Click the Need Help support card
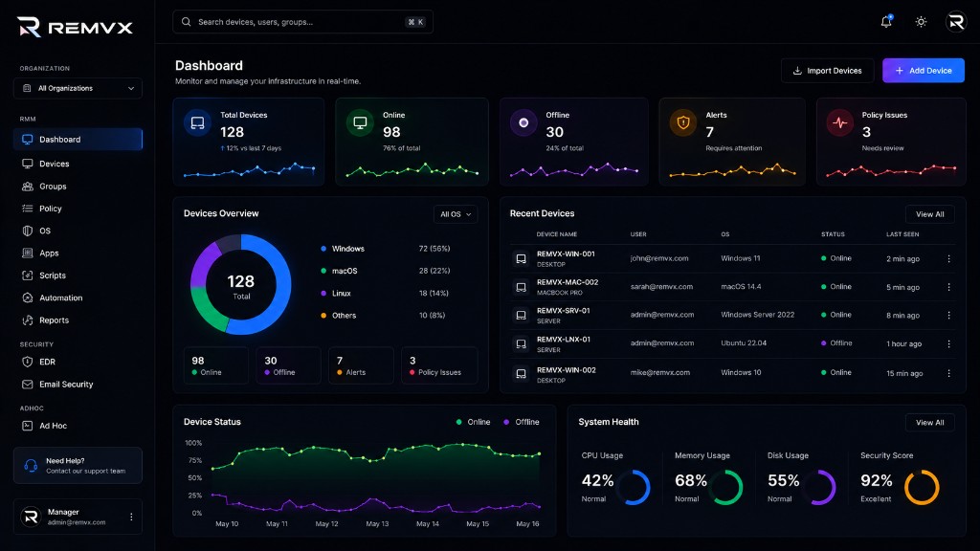The image size is (980, 551). [78, 466]
